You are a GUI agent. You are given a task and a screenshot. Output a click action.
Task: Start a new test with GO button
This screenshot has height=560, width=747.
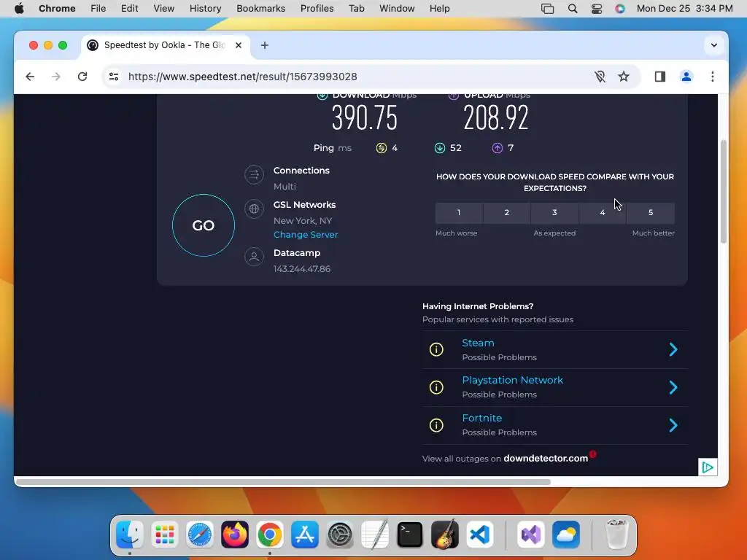(x=204, y=225)
